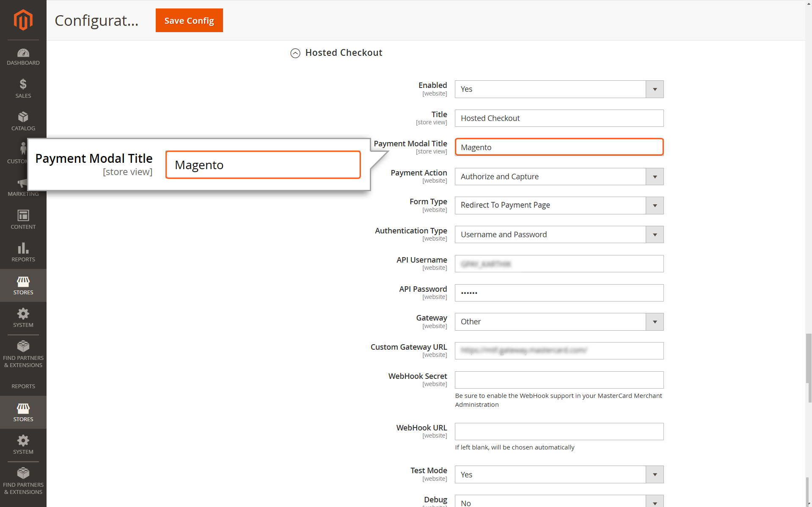This screenshot has width=812, height=507.
Task: Click the Save Config button
Action: click(189, 20)
